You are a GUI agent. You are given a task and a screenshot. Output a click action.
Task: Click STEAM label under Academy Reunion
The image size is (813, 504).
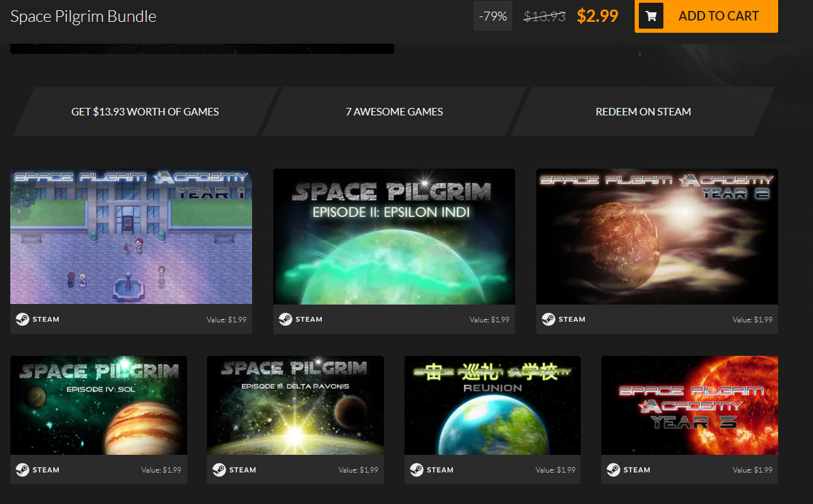click(440, 470)
